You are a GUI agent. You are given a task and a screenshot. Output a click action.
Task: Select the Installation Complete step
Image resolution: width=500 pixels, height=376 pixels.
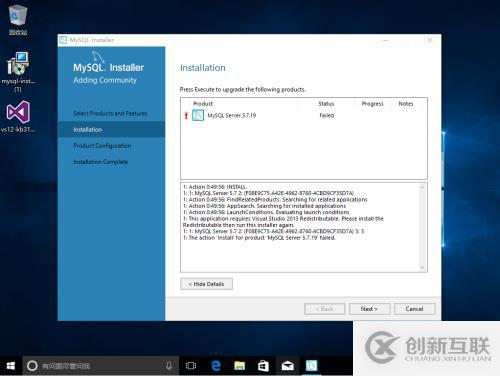pos(100,162)
